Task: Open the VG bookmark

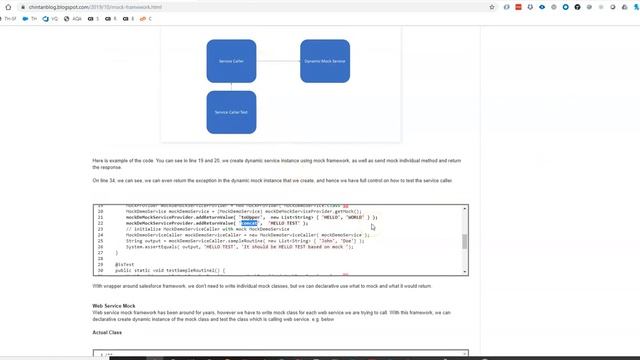Action: click(50, 19)
